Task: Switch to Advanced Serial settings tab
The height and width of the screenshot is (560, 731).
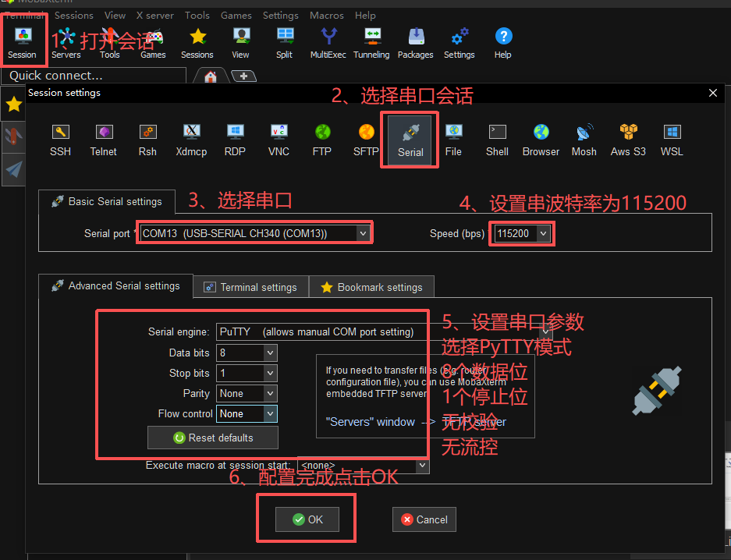Action: click(115, 285)
